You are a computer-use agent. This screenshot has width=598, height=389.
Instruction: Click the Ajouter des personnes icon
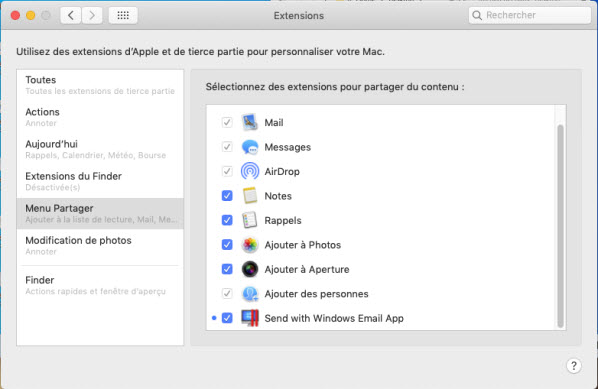[250, 294]
